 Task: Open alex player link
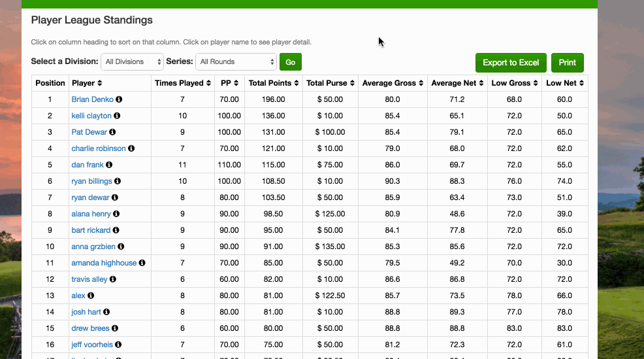(x=78, y=296)
